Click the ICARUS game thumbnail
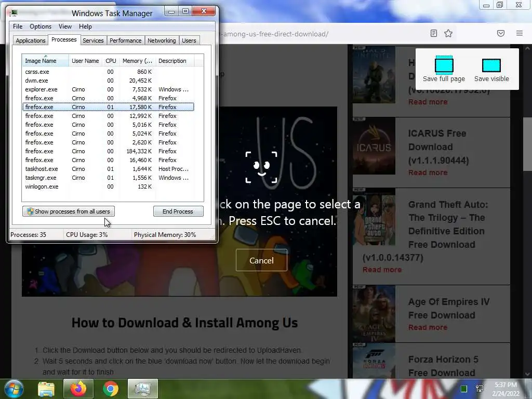The height and width of the screenshot is (399, 532). point(374,146)
